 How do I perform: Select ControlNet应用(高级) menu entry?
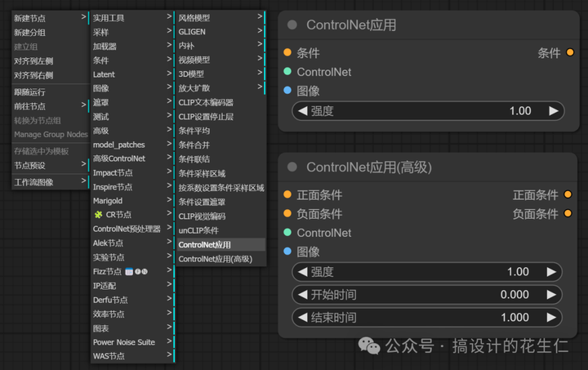coord(220,259)
